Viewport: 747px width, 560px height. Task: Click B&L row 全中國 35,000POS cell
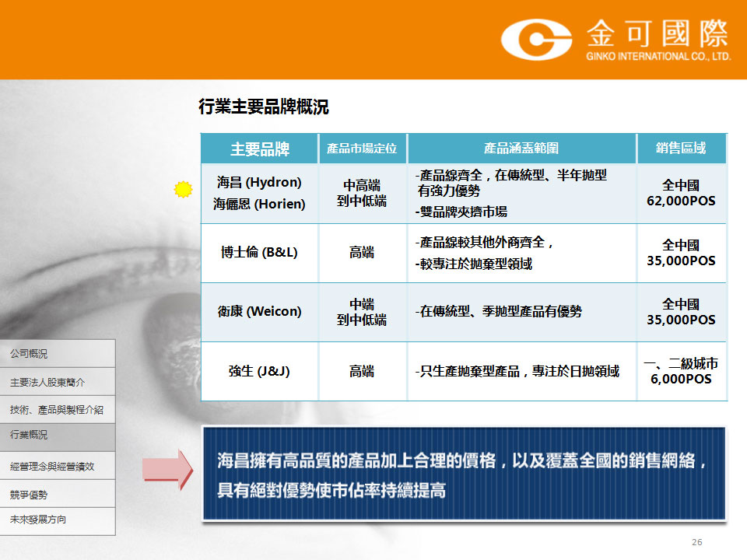pos(682,253)
